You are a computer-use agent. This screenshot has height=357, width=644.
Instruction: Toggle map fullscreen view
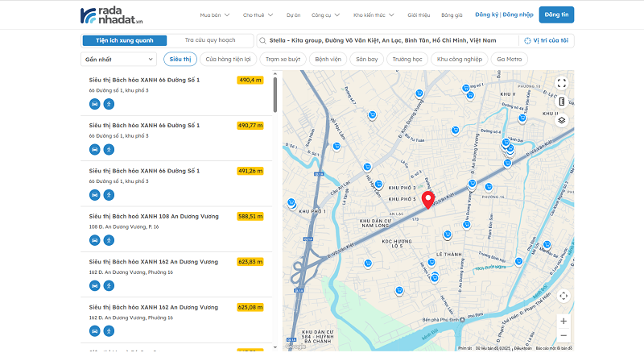coord(561,84)
